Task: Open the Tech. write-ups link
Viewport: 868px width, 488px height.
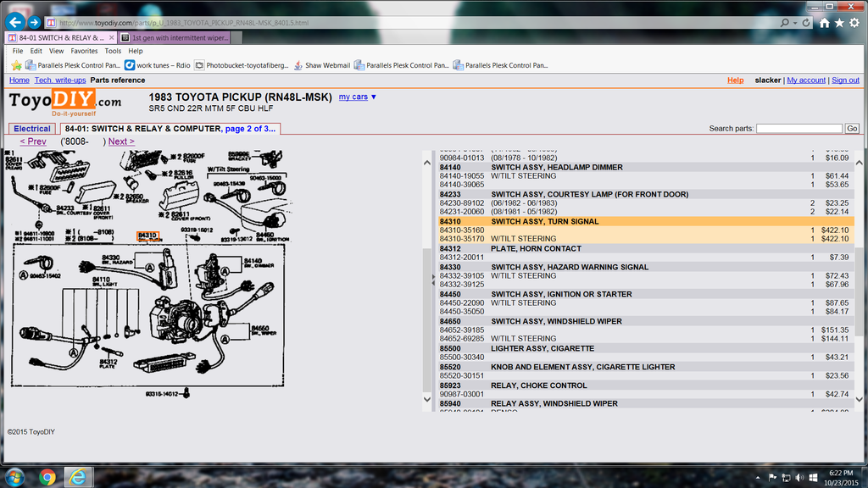Action: tap(60, 80)
